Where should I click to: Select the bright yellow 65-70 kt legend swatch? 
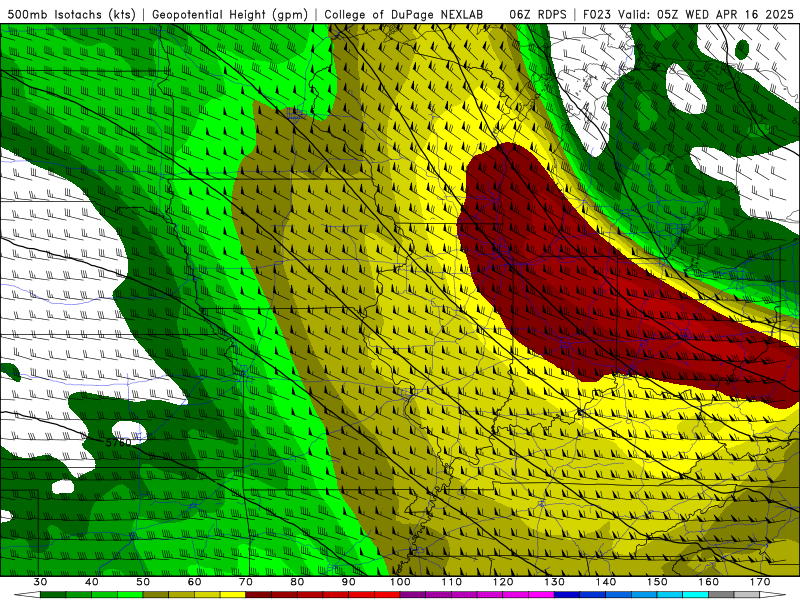(233, 594)
